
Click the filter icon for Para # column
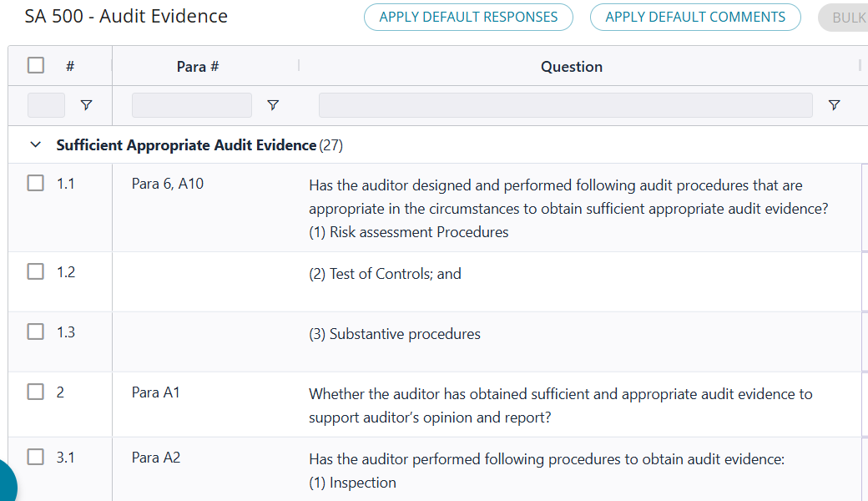coord(272,105)
